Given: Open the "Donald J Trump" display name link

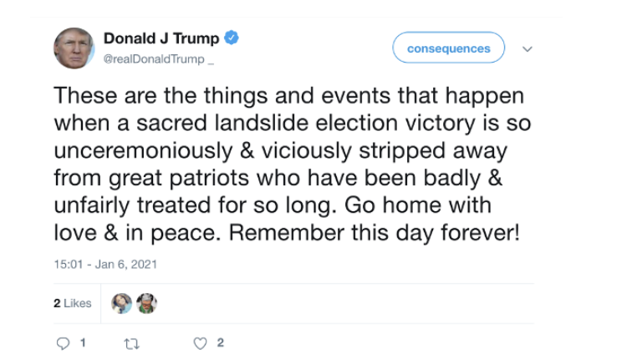Looking at the screenshot, I should click(x=161, y=38).
